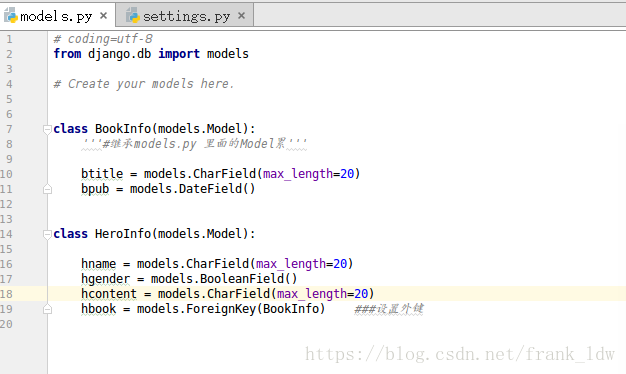
Task: Click the 'bpub' variable name
Action: 95,189
